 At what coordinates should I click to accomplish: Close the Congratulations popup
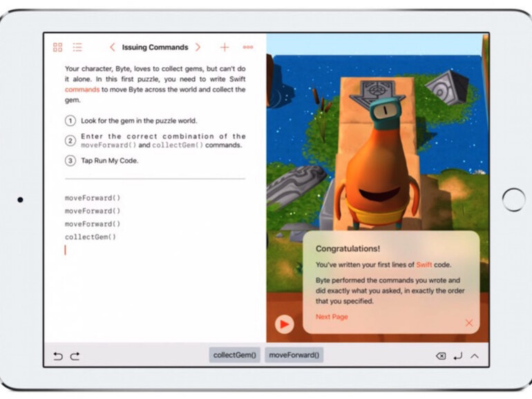(469, 323)
